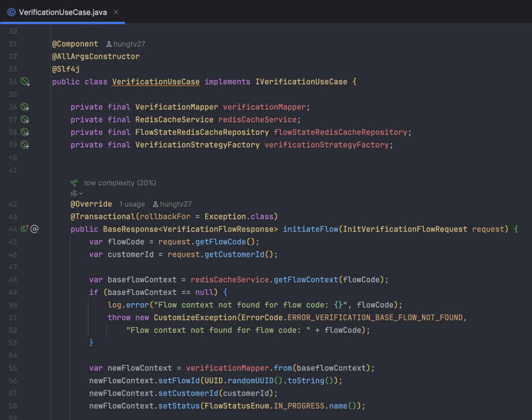Click author hint 'hungtv27' beside @Override
The image size is (532, 420).
coord(172,204)
